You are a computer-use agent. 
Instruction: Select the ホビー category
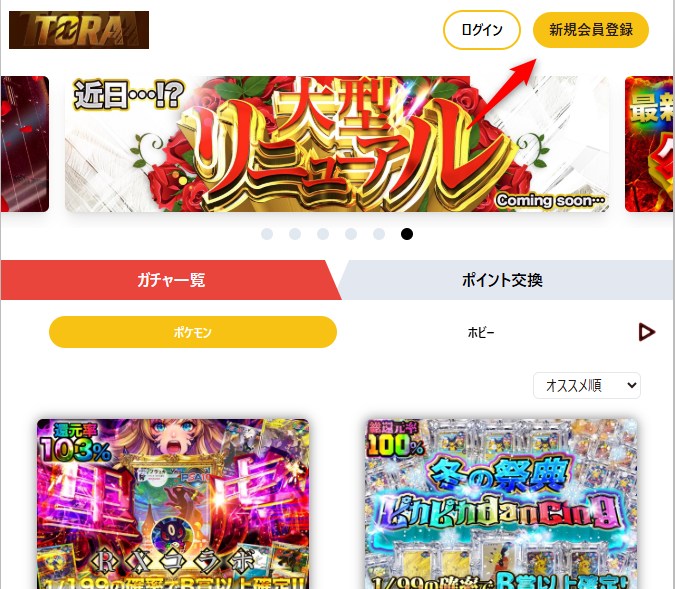[481, 332]
